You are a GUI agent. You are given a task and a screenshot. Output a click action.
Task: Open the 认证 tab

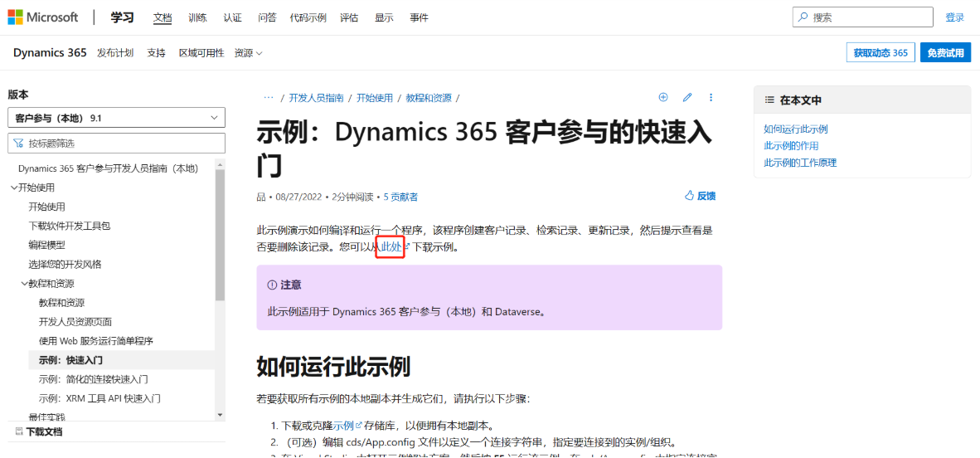pos(232,17)
